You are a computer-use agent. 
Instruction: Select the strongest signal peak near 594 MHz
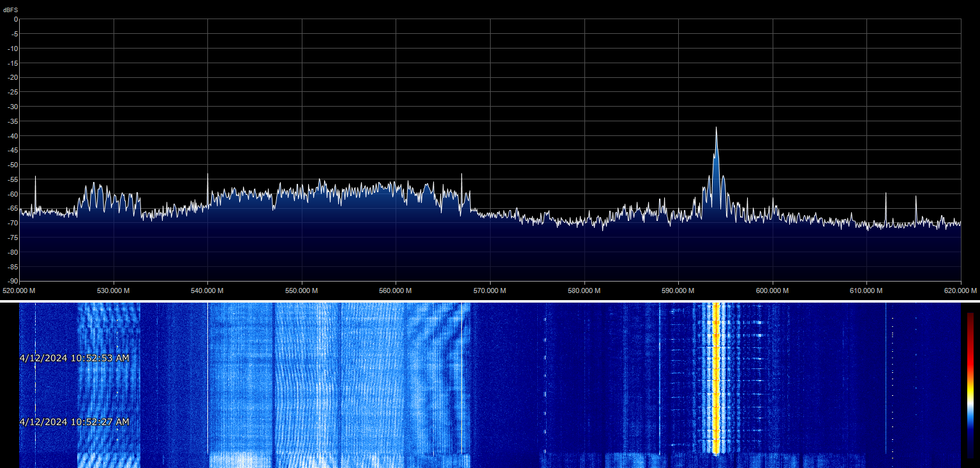tap(716, 128)
